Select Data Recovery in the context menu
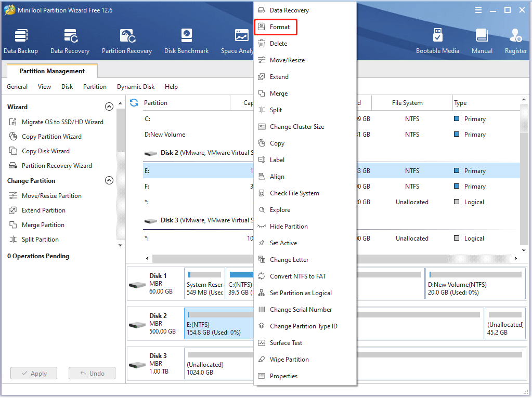Screen dimensions: 532x398 (305, 10)
